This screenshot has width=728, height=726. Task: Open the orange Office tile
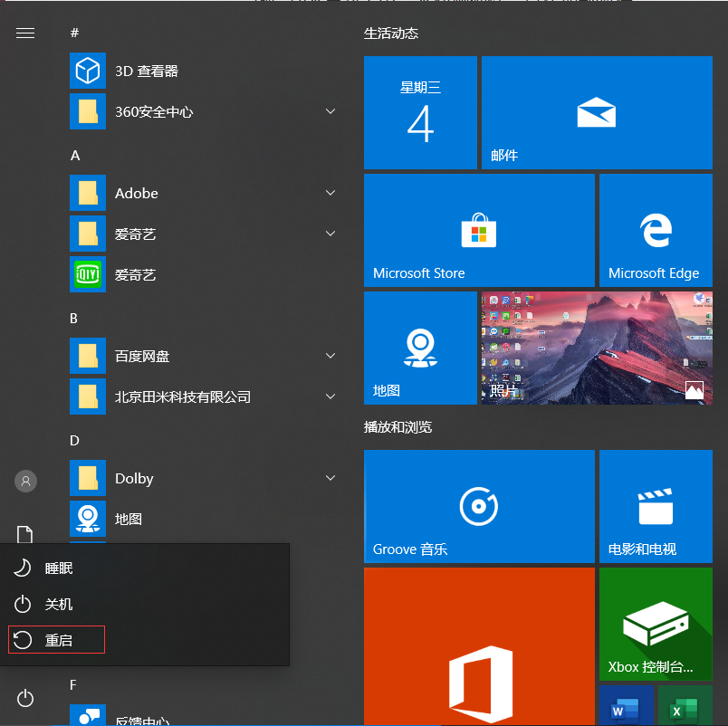click(x=479, y=646)
